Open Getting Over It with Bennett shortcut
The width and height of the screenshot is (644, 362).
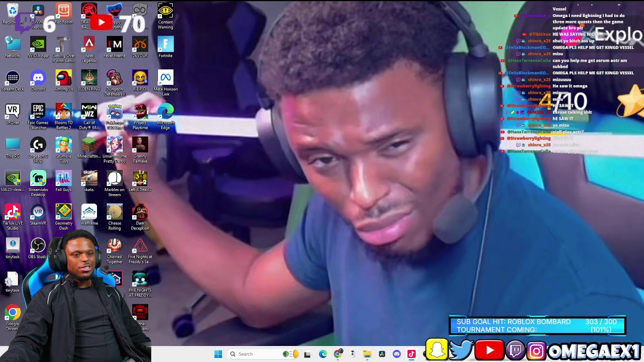point(63,50)
